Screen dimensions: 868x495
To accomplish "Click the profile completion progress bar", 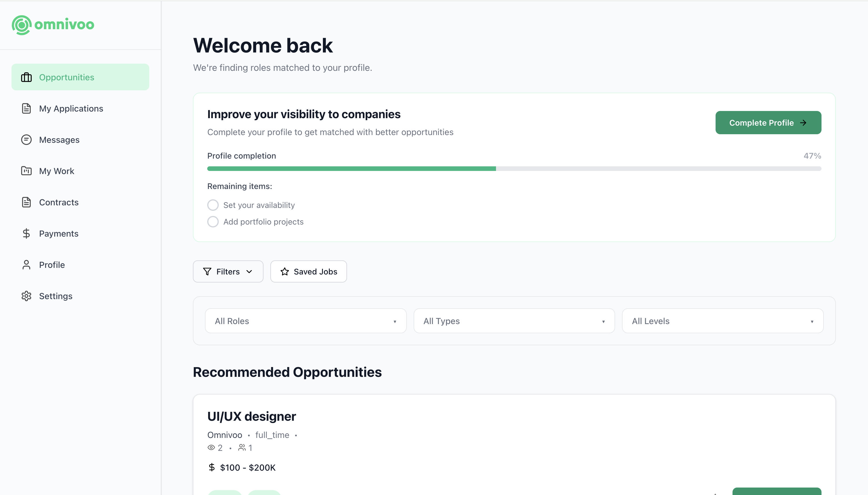I will (514, 169).
